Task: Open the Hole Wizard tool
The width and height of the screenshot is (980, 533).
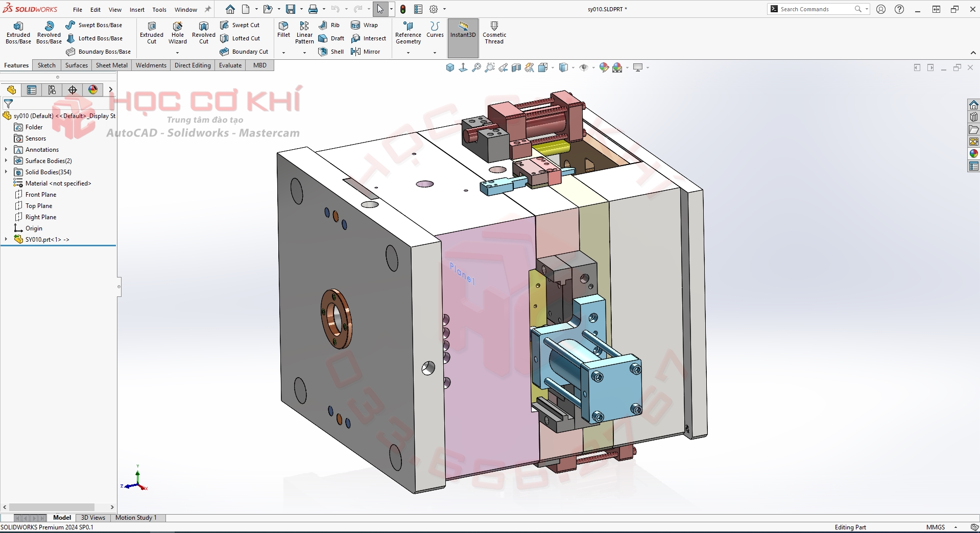Action: [x=178, y=33]
